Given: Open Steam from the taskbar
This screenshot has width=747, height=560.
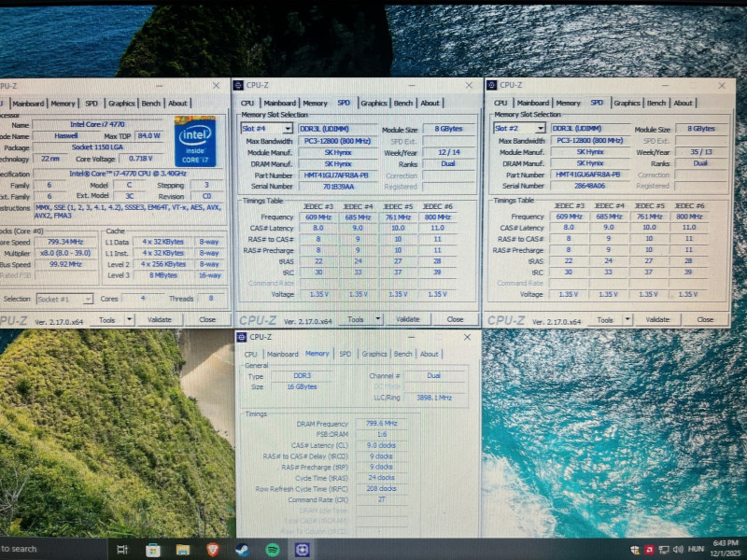Looking at the screenshot, I should [x=243, y=550].
